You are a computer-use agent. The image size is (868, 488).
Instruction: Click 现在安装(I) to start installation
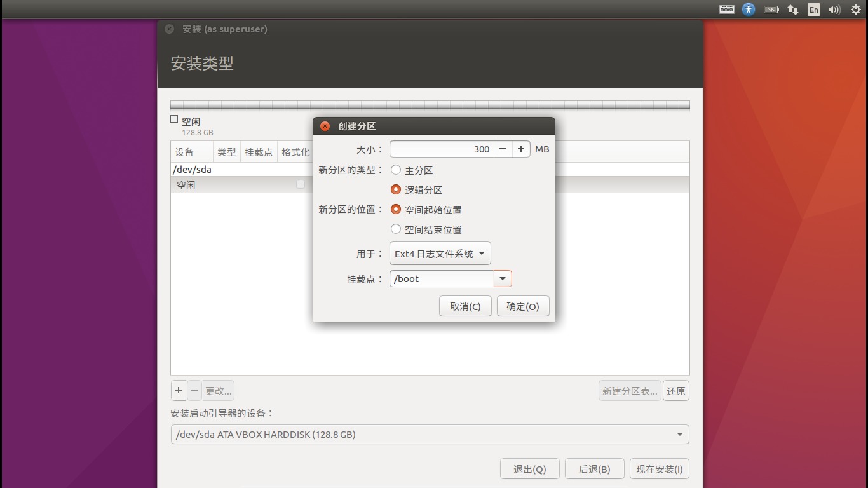pos(659,468)
